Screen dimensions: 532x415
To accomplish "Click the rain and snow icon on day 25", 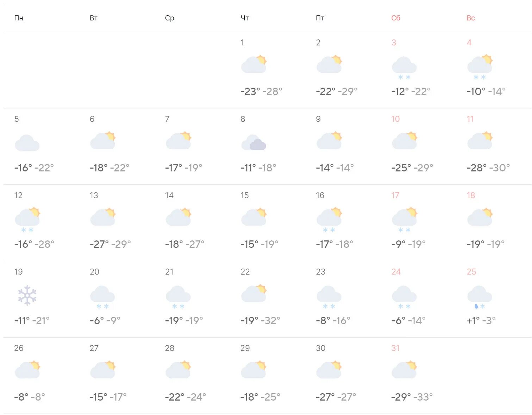I will click(480, 297).
